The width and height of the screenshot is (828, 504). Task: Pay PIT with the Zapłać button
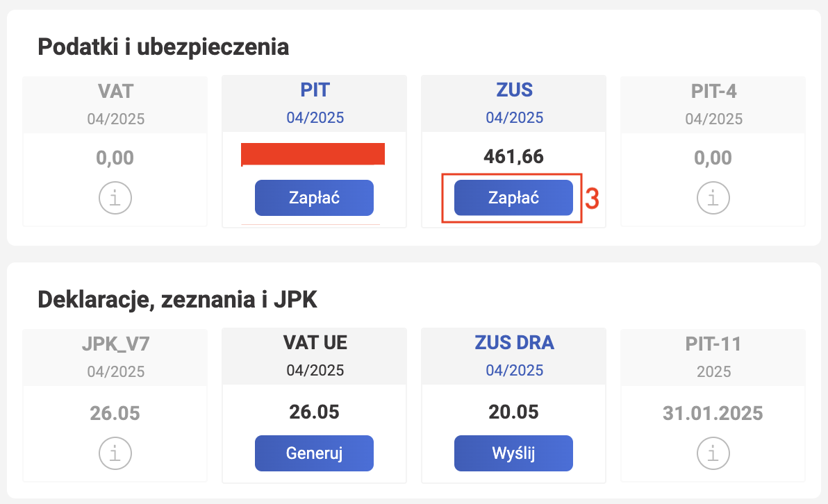point(314,198)
